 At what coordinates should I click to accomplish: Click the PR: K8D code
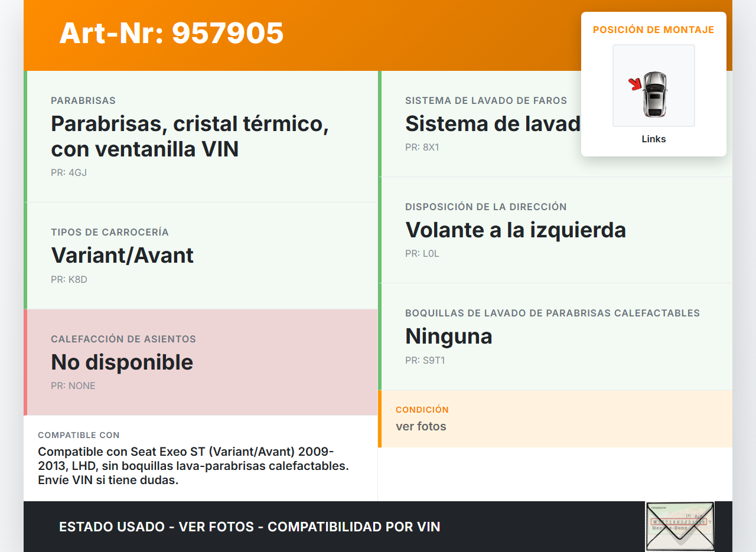[x=69, y=280]
